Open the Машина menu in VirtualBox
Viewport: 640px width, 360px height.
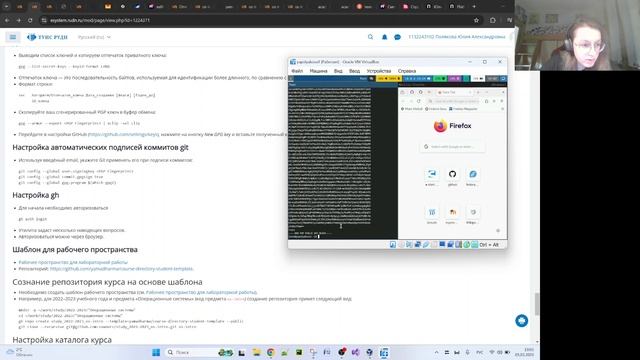[318, 71]
